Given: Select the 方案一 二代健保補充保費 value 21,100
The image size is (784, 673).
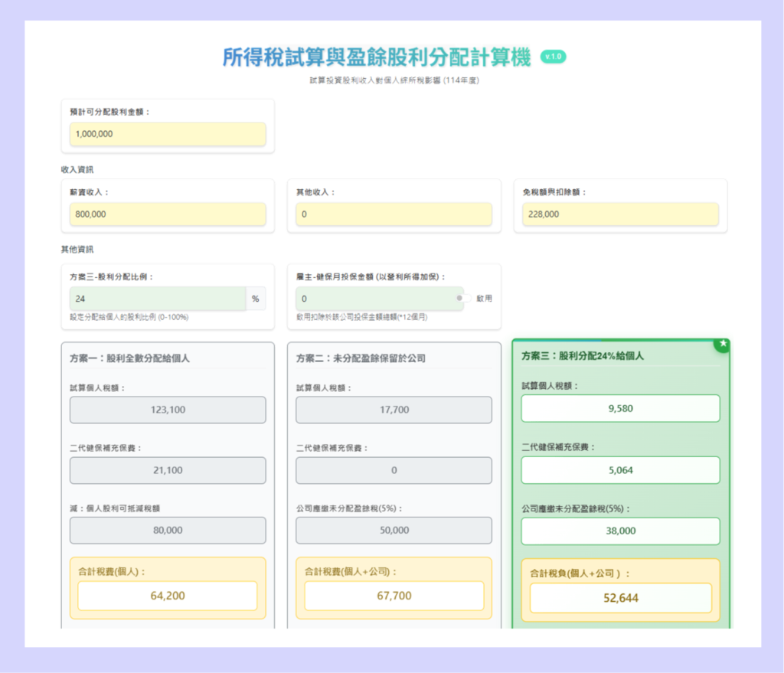Looking at the screenshot, I should 168,470.
